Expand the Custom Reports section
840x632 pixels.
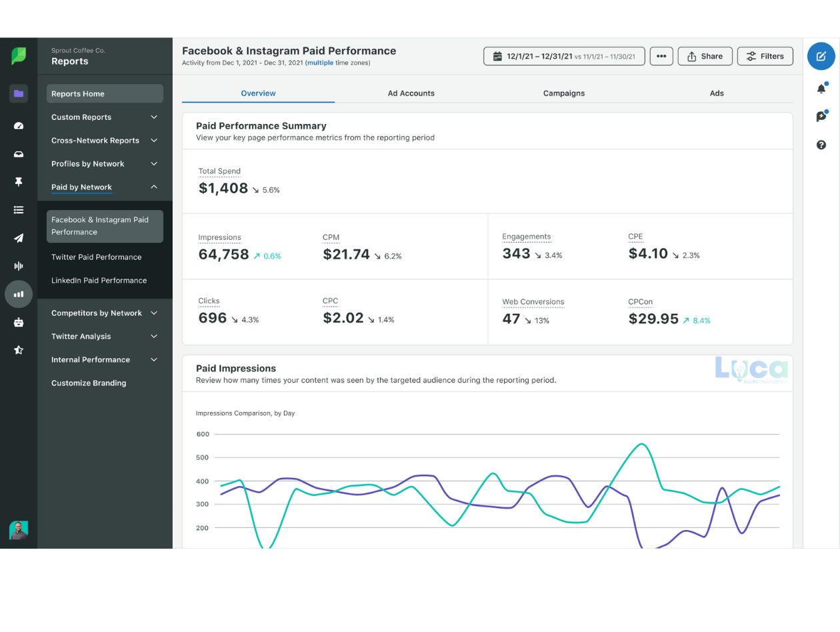point(105,117)
